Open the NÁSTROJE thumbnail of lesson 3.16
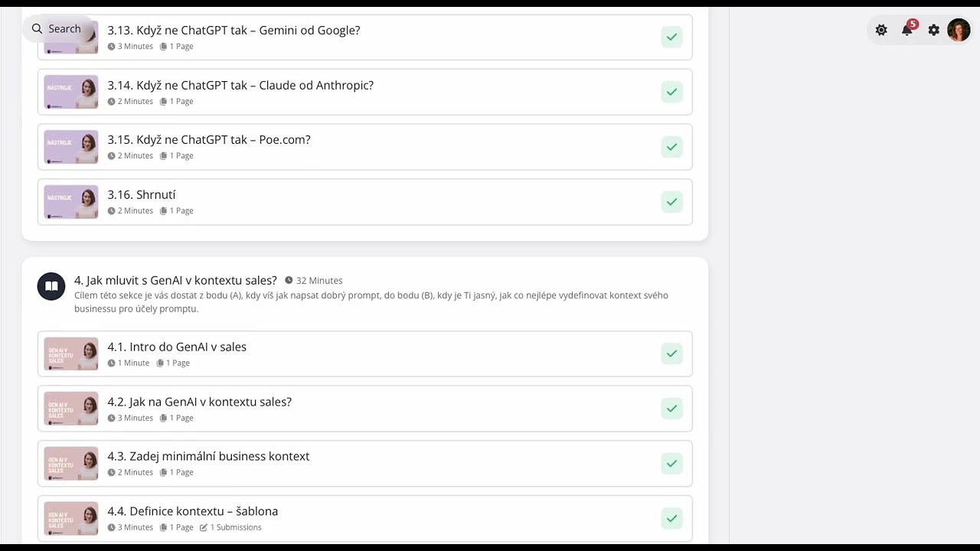This screenshot has height=551, width=980. (x=71, y=202)
